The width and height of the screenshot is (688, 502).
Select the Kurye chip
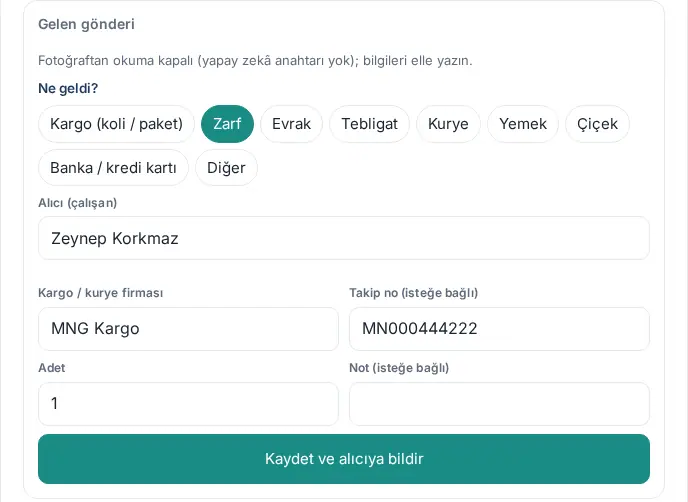(448, 124)
